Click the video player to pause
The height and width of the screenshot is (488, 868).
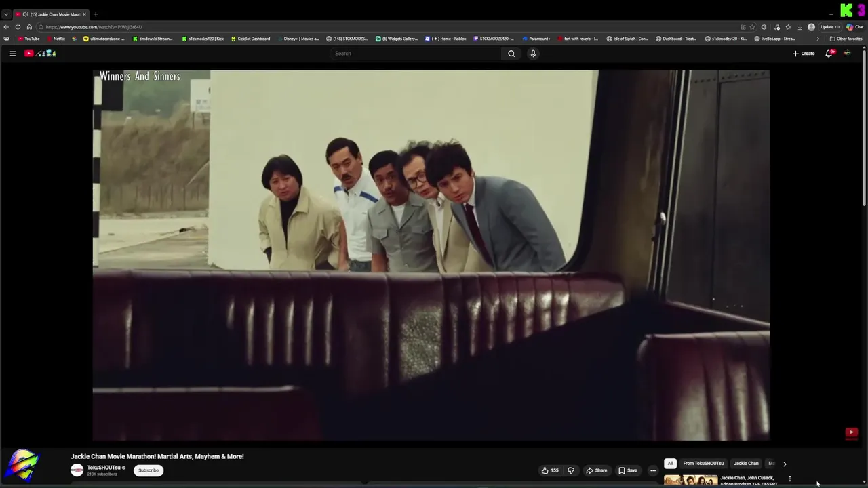pyautogui.click(x=431, y=255)
